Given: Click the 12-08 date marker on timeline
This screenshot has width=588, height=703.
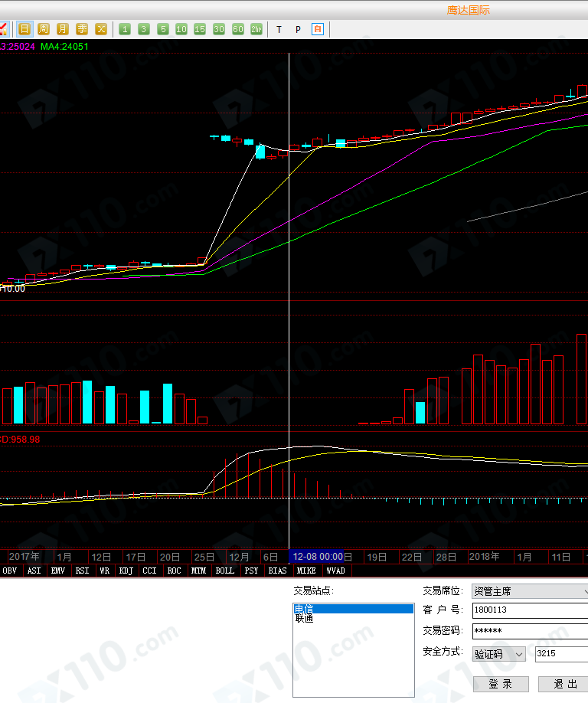Looking at the screenshot, I should coord(317,557).
